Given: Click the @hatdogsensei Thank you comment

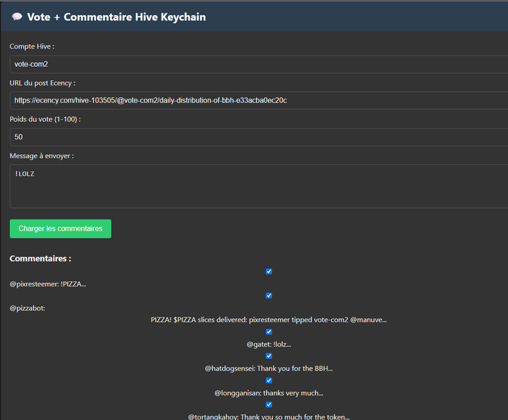Looking at the screenshot, I should coord(269,368).
